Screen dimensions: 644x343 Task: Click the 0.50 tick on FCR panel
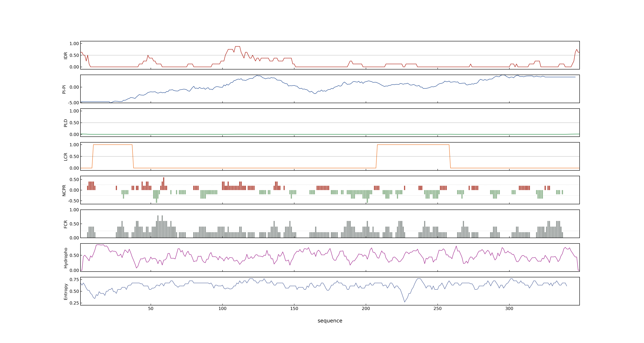(x=74, y=224)
